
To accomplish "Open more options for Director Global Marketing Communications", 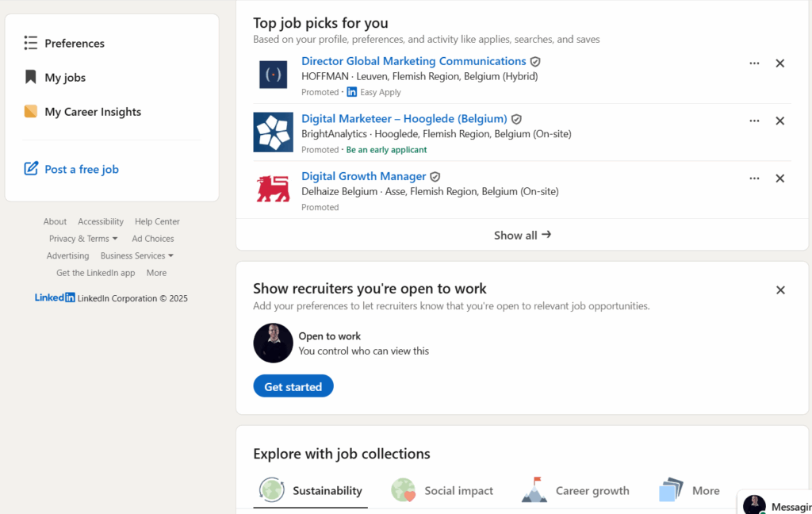I will (x=754, y=63).
